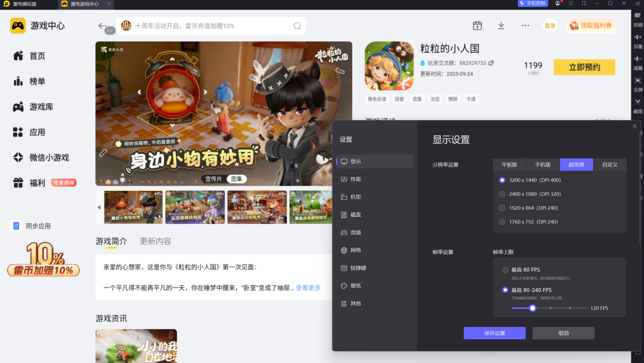644x363 pixels.
Task: Switch to 超宽屏 resolution tab
Action: pos(576,164)
